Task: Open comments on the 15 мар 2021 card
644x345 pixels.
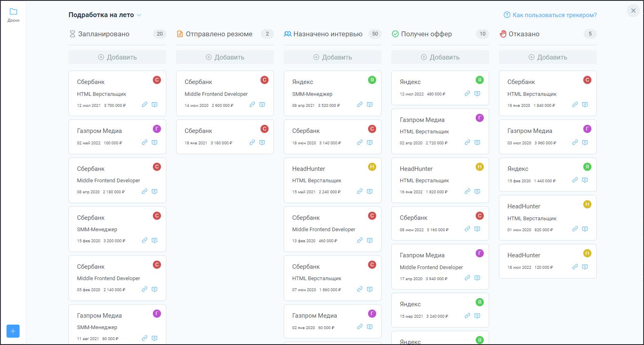Action: point(477,316)
